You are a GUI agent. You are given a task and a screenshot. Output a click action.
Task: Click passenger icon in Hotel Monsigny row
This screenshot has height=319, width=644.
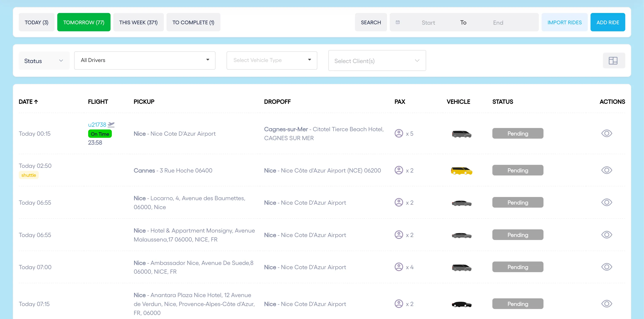coord(399,235)
